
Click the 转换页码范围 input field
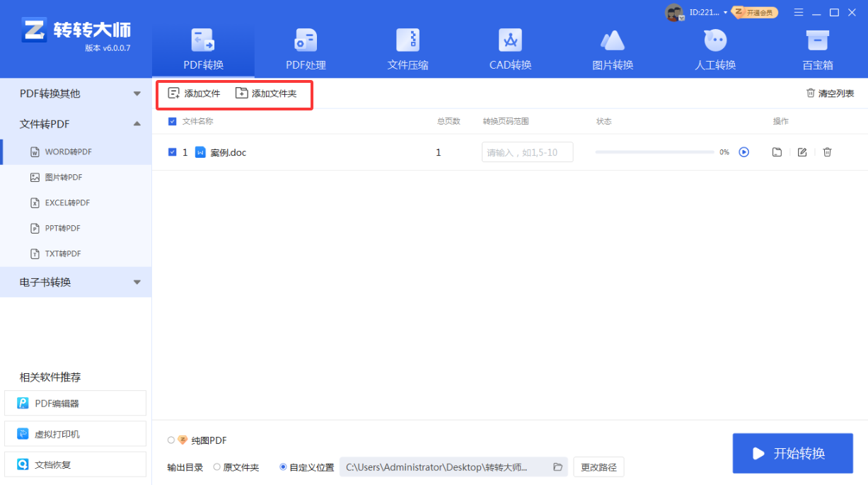coord(528,152)
